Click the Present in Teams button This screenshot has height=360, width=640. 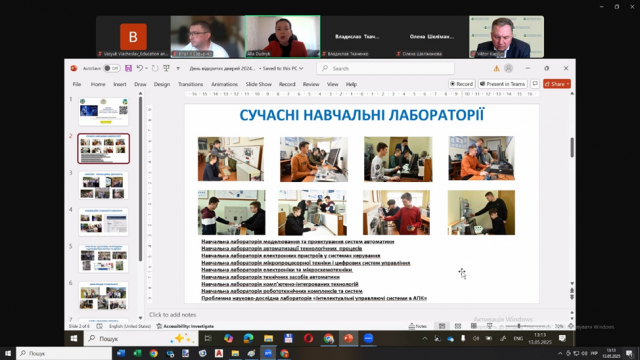[x=503, y=84]
